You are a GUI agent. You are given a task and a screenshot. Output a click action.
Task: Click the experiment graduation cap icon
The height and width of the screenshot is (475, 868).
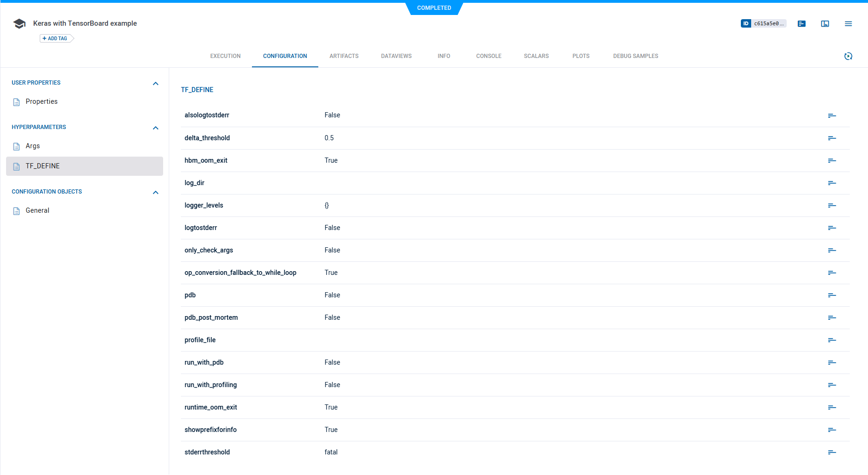point(19,23)
